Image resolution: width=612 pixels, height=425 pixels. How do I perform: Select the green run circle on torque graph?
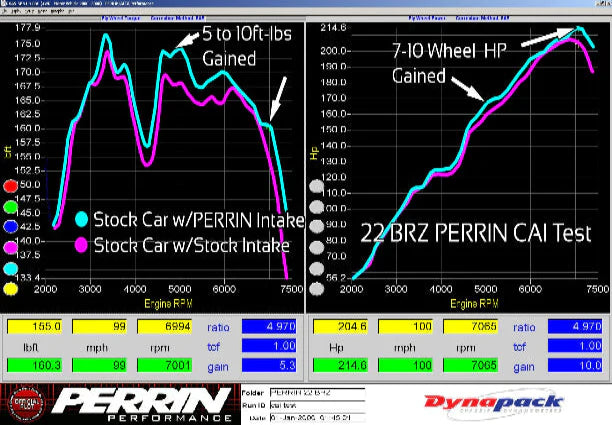pyautogui.click(x=11, y=207)
